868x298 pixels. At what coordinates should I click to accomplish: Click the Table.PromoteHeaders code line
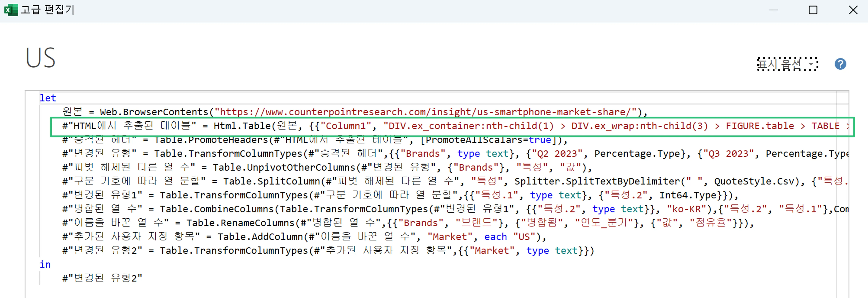(315, 140)
